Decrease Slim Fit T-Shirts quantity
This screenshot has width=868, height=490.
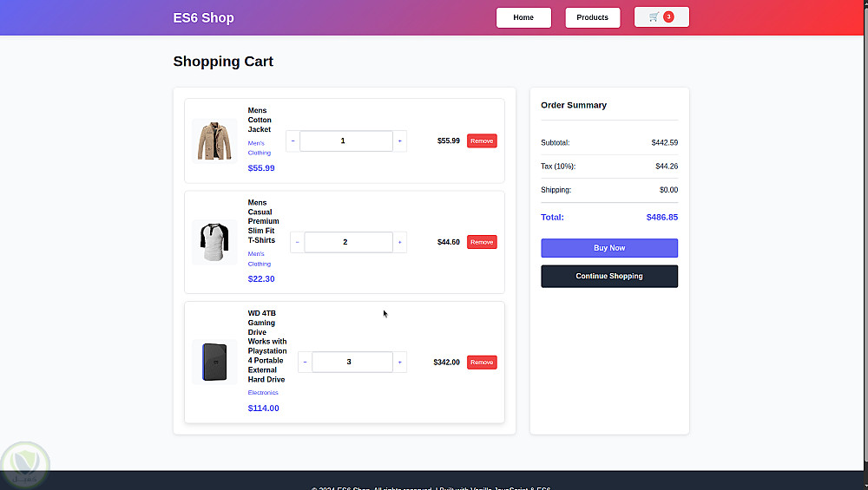tap(298, 242)
